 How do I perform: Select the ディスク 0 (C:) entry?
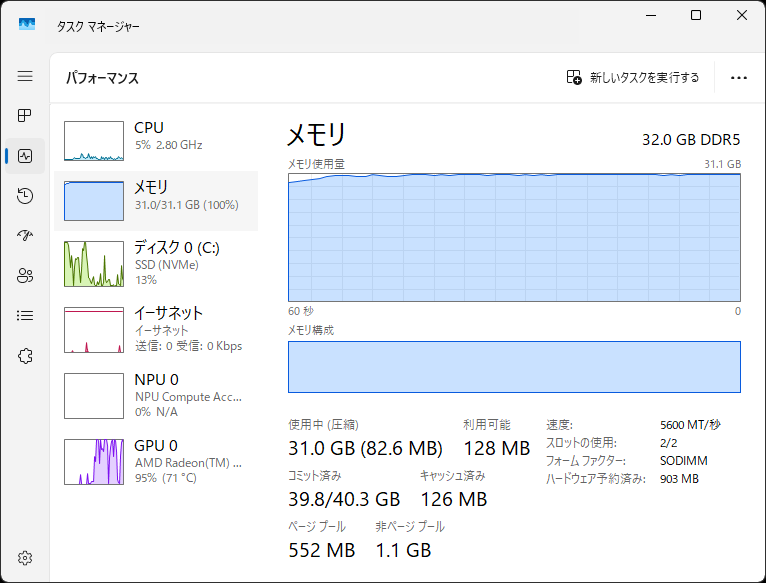pyautogui.click(x=156, y=264)
